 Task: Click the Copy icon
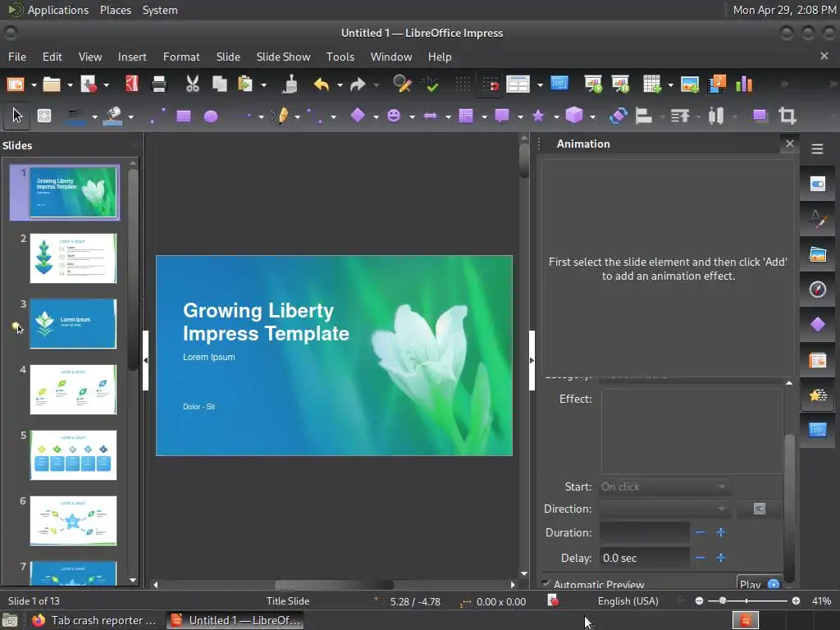pyautogui.click(x=219, y=84)
